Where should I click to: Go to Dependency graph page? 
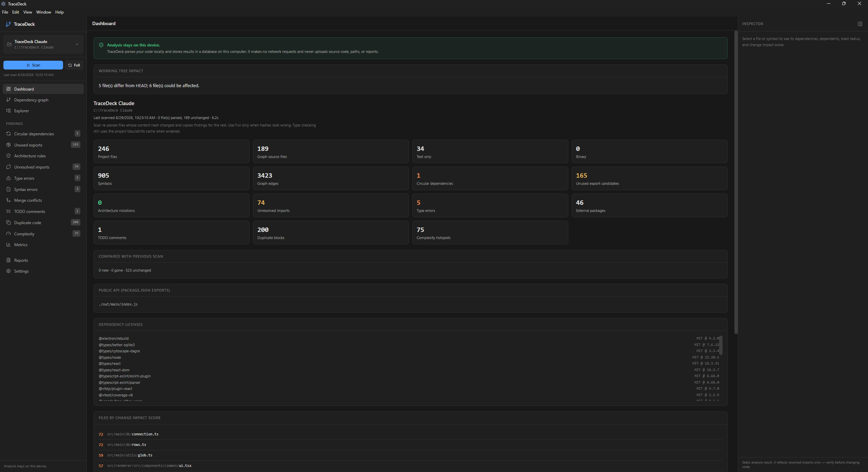pyautogui.click(x=43, y=100)
